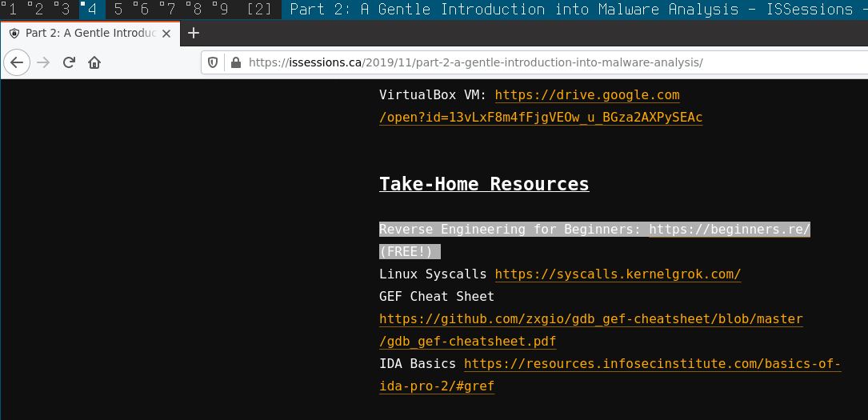Click the forward navigation arrow
The image size is (868, 420).
click(x=43, y=62)
